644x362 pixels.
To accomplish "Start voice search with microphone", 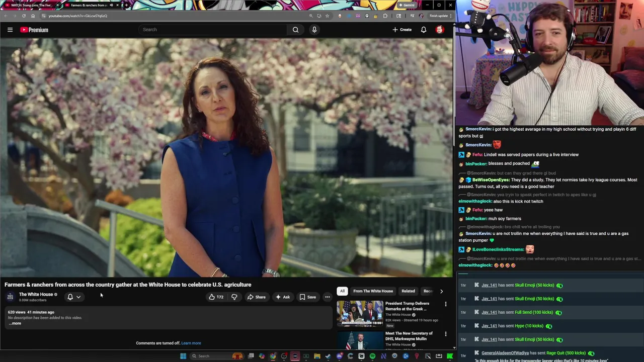I will coord(314,30).
